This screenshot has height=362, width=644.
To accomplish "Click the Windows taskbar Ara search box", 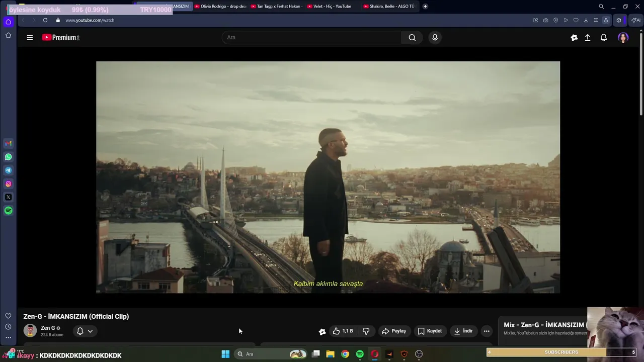I will pyautogui.click(x=271, y=354).
